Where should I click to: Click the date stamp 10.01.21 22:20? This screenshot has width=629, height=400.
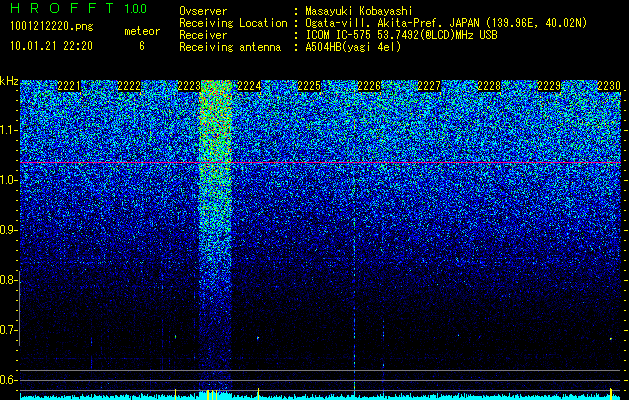click(51, 46)
